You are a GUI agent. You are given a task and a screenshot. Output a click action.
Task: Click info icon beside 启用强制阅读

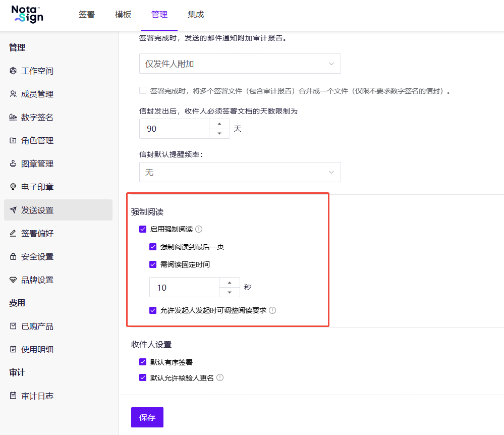(x=199, y=229)
